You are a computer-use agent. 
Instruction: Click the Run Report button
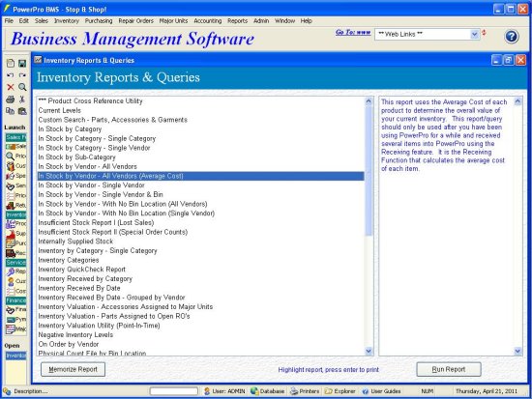tap(449, 369)
